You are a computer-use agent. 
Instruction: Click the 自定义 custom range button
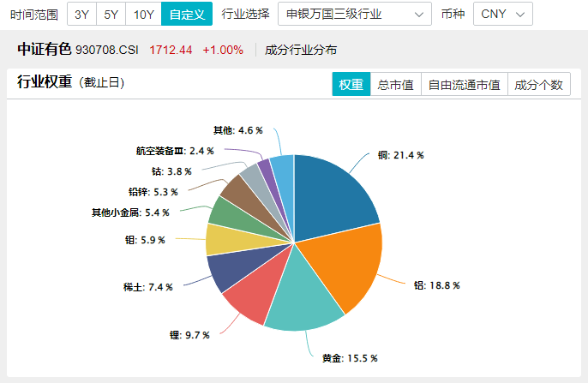(x=186, y=14)
